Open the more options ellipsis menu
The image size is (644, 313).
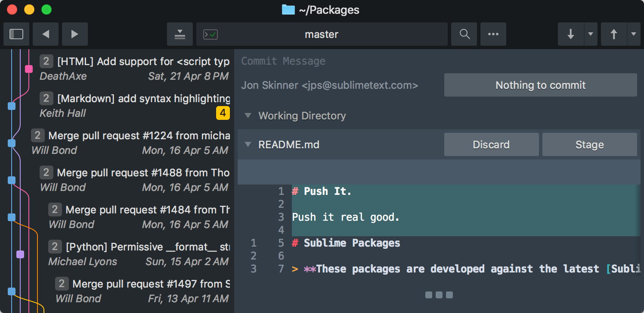pyautogui.click(x=493, y=34)
